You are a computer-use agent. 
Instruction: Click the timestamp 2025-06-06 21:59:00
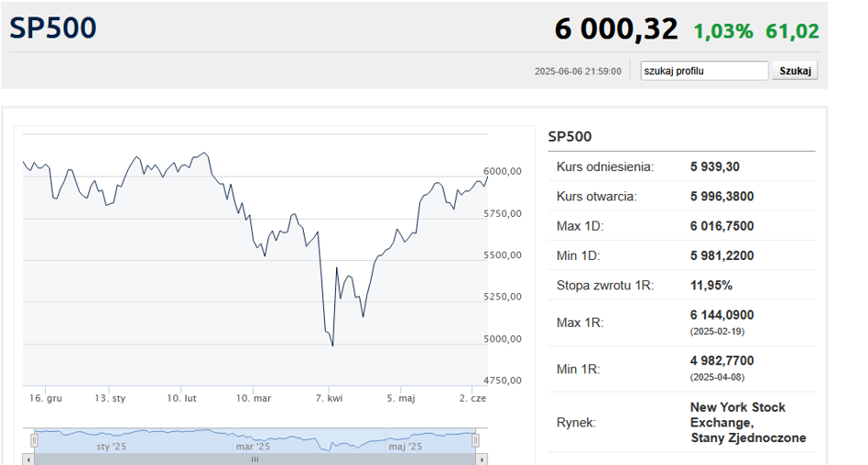(x=578, y=71)
